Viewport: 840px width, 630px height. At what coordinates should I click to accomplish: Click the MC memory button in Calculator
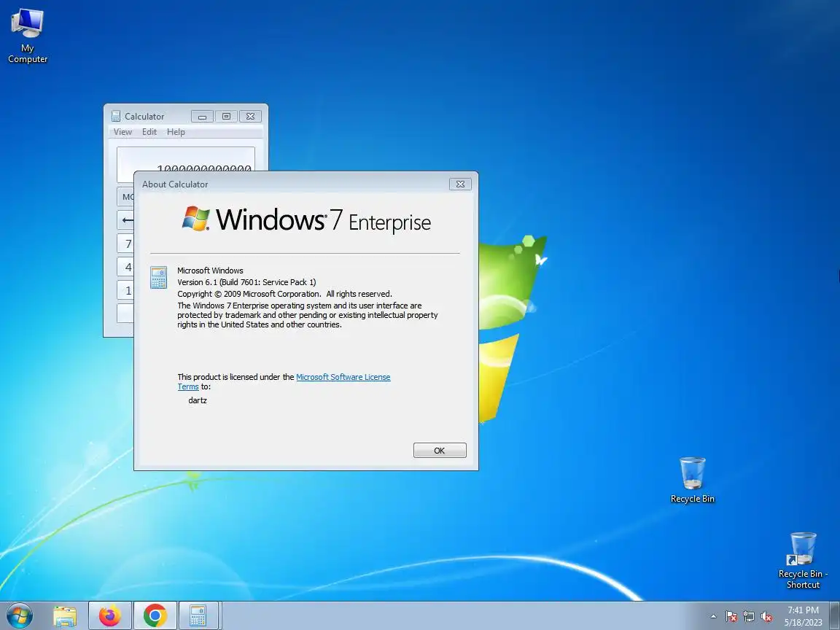126,197
